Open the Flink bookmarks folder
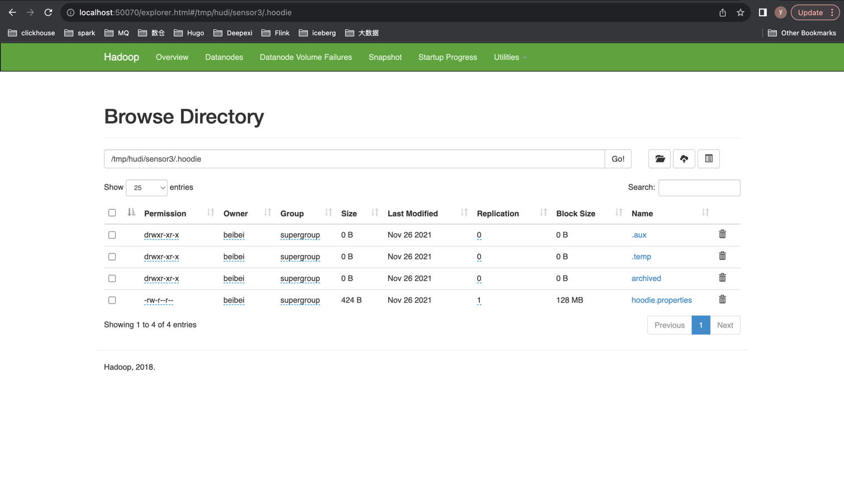Image resolution: width=844 pixels, height=504 pixels. tap(276, 33)
